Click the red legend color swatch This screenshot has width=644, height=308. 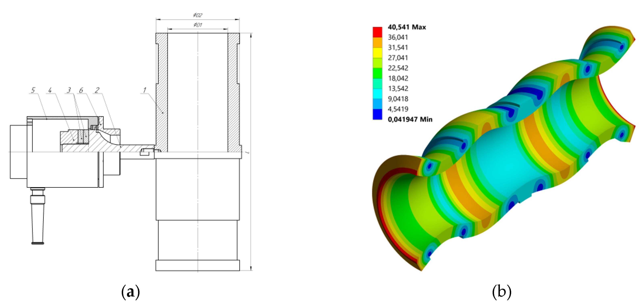click(377, 32)
